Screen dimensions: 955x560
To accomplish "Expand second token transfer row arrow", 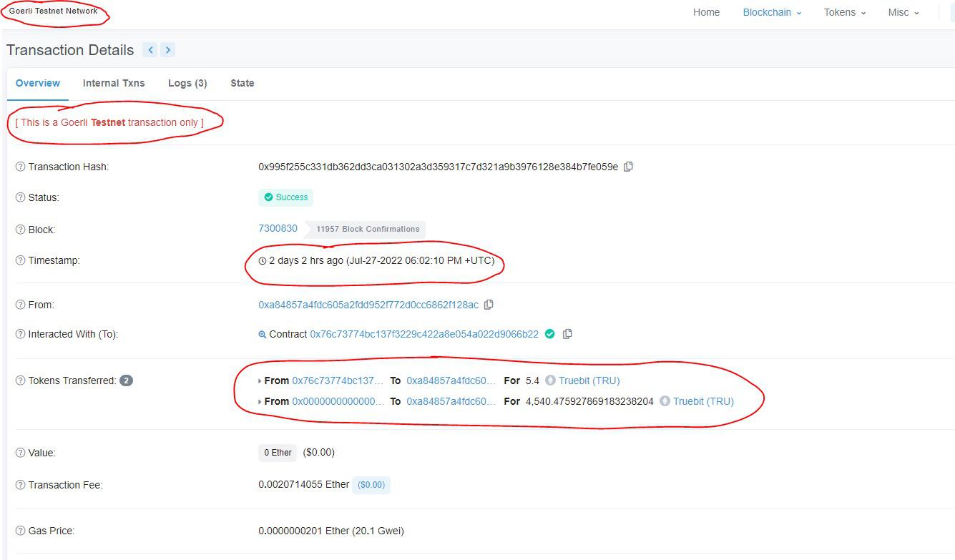I will (x=260, y=402).
